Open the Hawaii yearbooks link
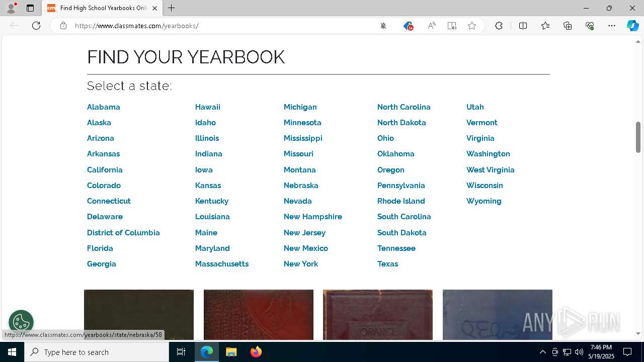The height and width of the screenshot is (362, 644). [x=208, y=107]
